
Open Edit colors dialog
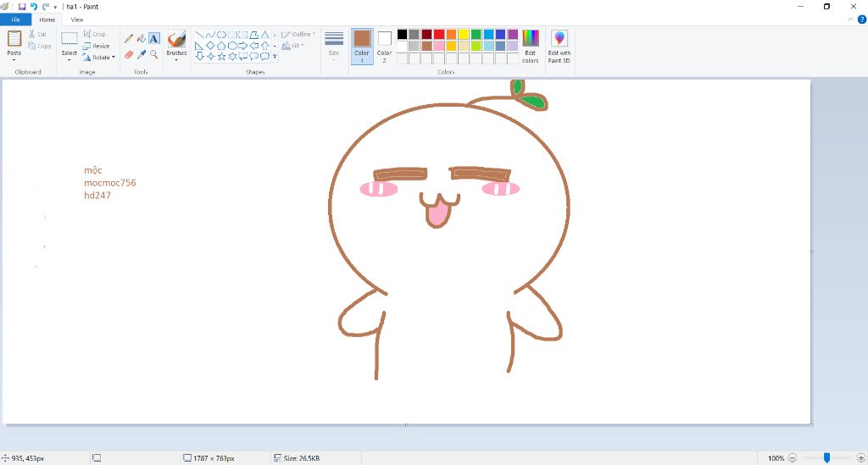point(531,47)
